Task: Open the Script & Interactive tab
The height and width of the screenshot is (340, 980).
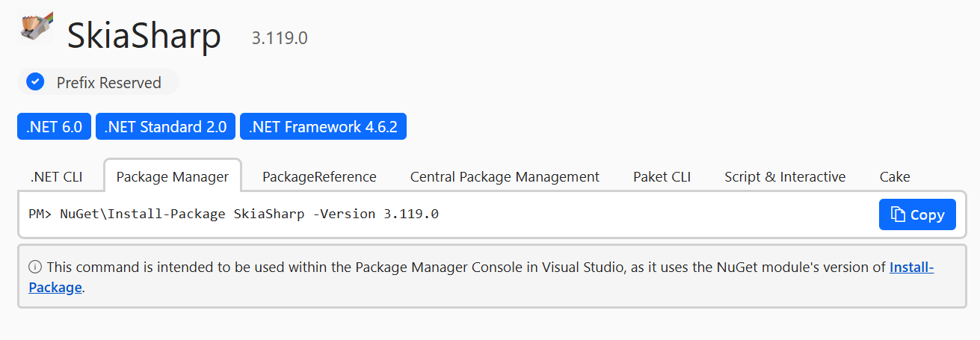Action: [x=785, y=177]
